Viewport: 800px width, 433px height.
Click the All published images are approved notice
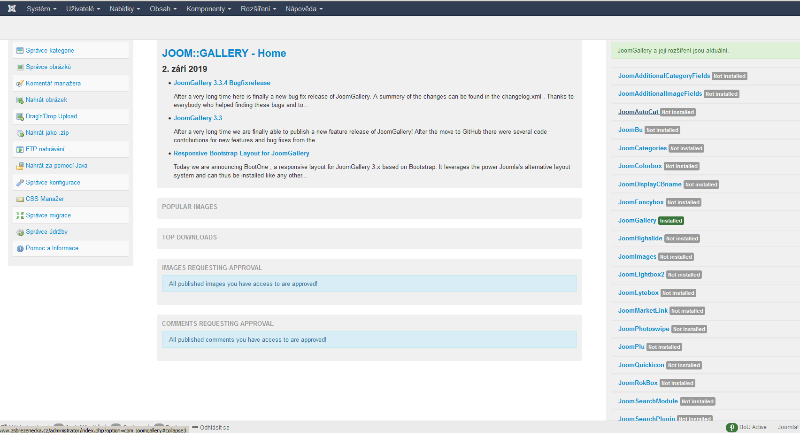(x=369, y=284)
